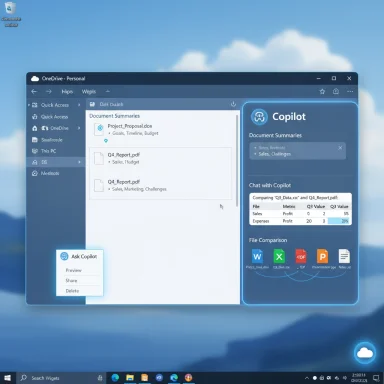The height and width of the screenshot is (384, 384).
Task: Choose Ask Copilot in the context menu
Action: [79, 256]
